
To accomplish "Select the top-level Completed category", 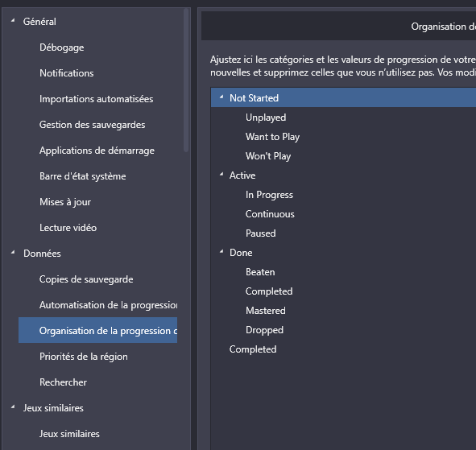I will pyautogui.click(x=253, y=349).
